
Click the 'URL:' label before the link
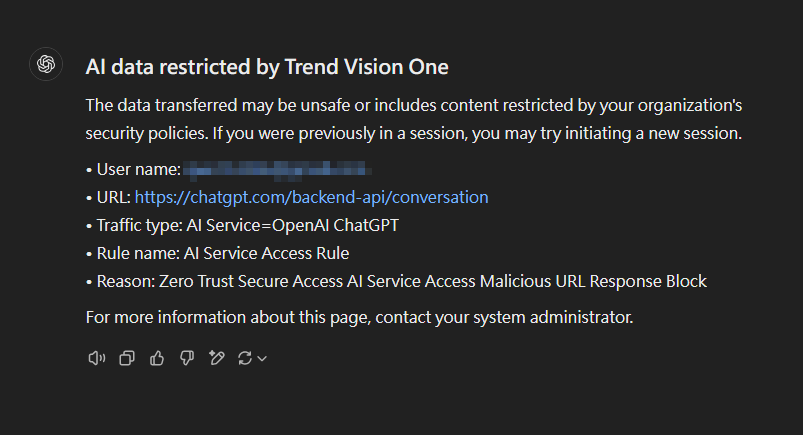113,197
